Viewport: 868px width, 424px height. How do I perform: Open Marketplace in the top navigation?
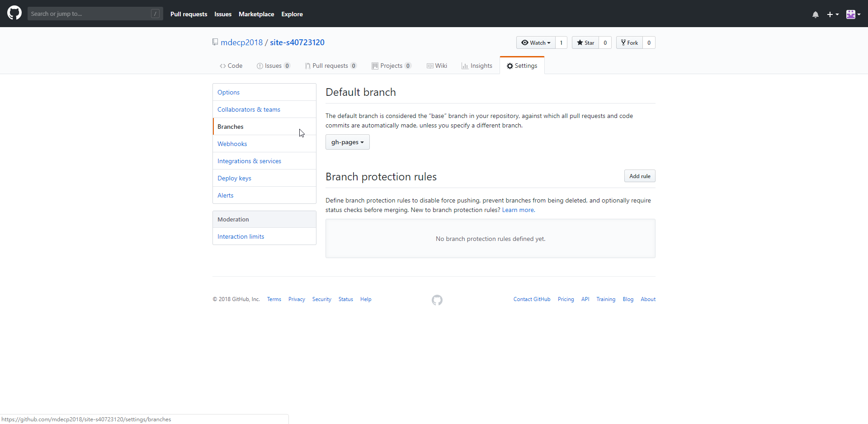pos(256,14)
